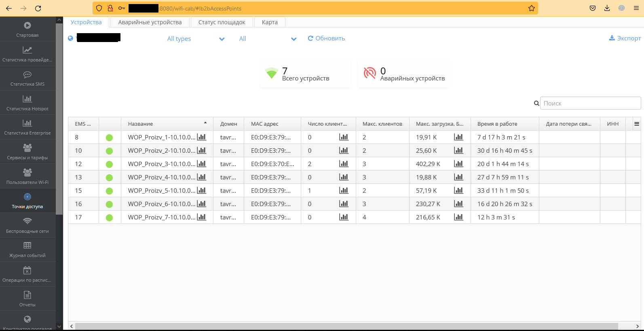Click the table horizontal scrollbar

pyautogui.click(x=346, y=326)
